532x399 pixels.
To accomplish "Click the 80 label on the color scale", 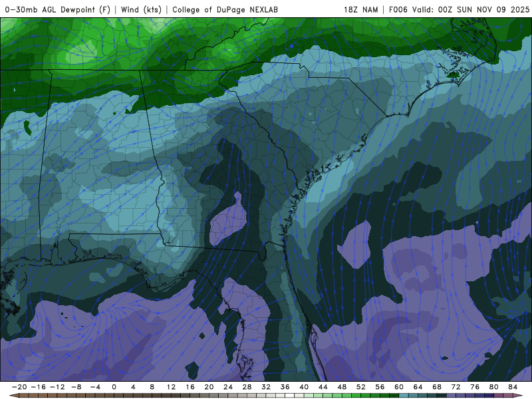I will point(494,387).
